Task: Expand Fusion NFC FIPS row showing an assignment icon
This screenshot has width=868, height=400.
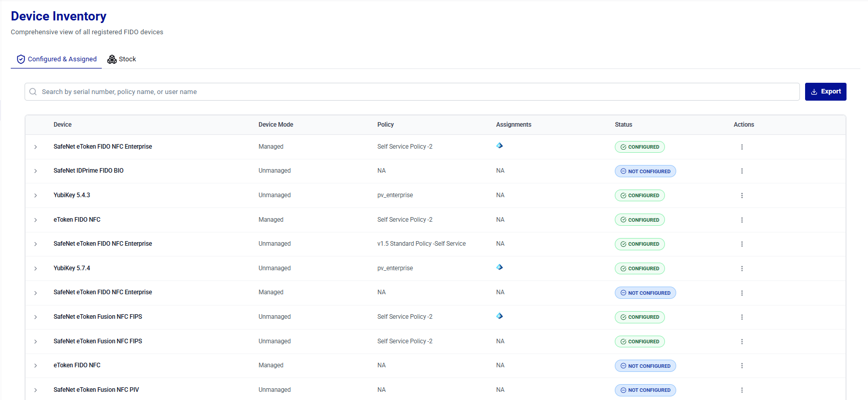Action: (35, 317)
